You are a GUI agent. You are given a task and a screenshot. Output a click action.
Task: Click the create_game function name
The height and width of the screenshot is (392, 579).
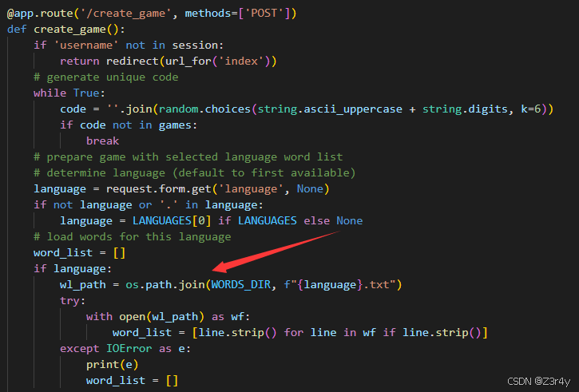69,30
